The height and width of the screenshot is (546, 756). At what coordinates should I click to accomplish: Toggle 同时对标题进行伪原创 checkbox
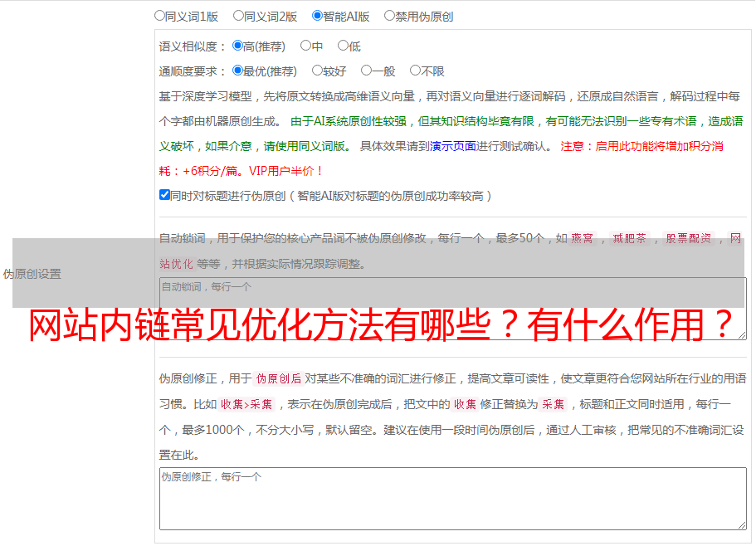[164, 195]
